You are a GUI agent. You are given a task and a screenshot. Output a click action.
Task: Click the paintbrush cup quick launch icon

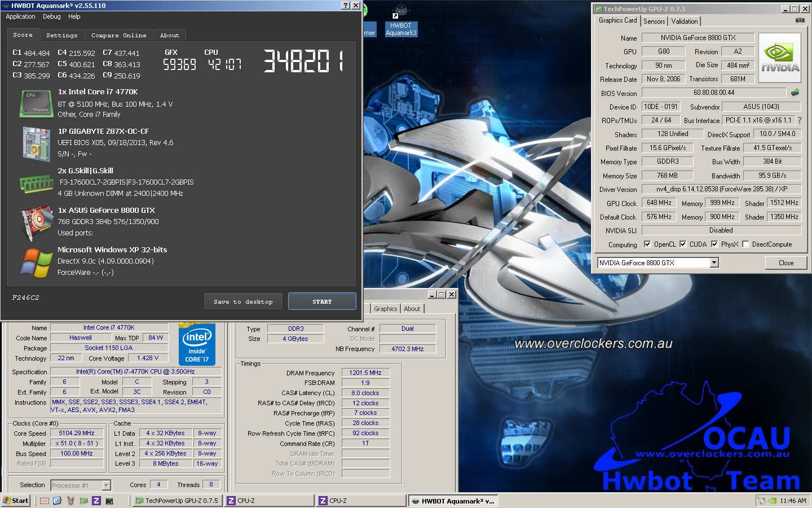pyautogui.click(x=70, y=501)
